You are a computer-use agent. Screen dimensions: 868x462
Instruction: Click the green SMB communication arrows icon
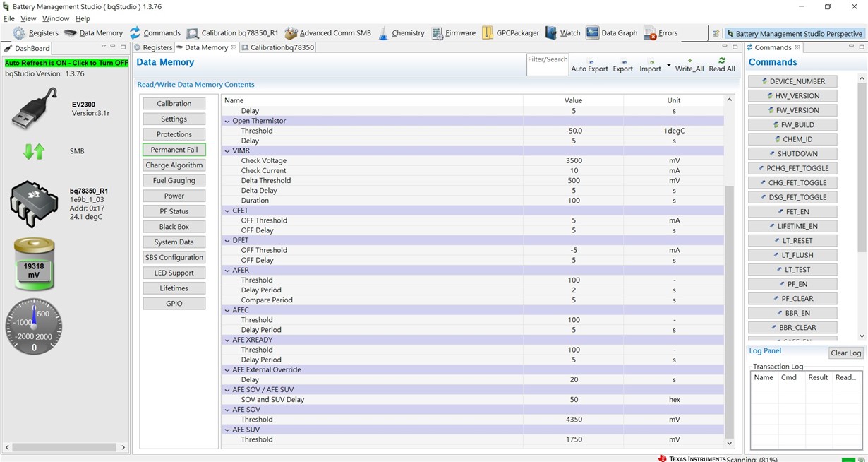tap(34, 151)
